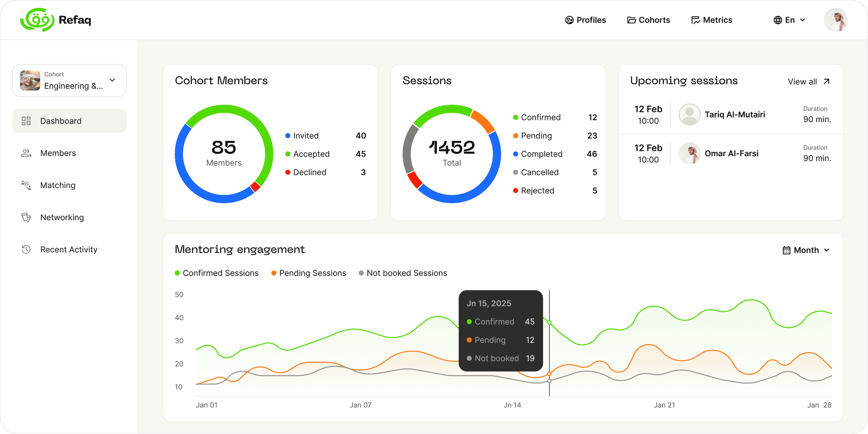Open the user profile avatar at top right
This screenshot has width=868, height=434.
[x=836, y=20]
